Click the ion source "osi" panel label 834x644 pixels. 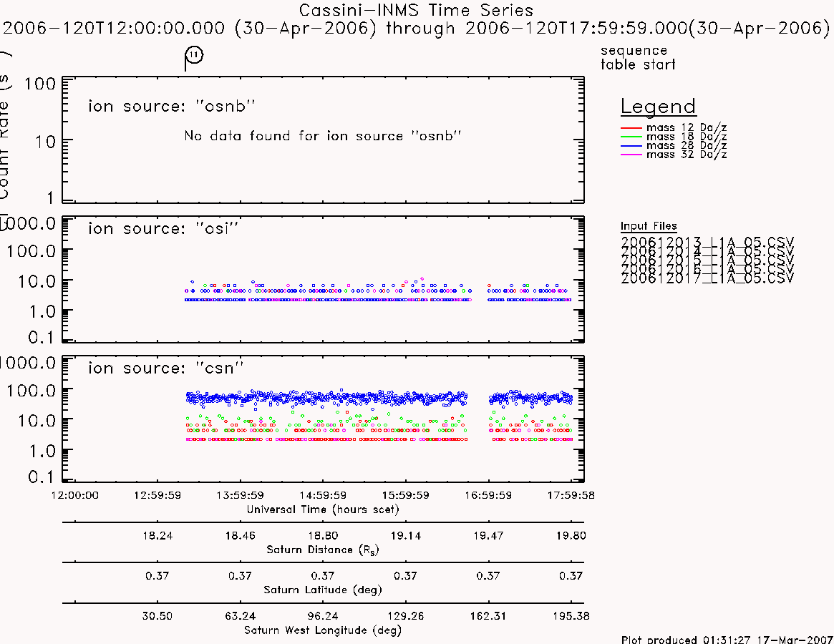163,229
